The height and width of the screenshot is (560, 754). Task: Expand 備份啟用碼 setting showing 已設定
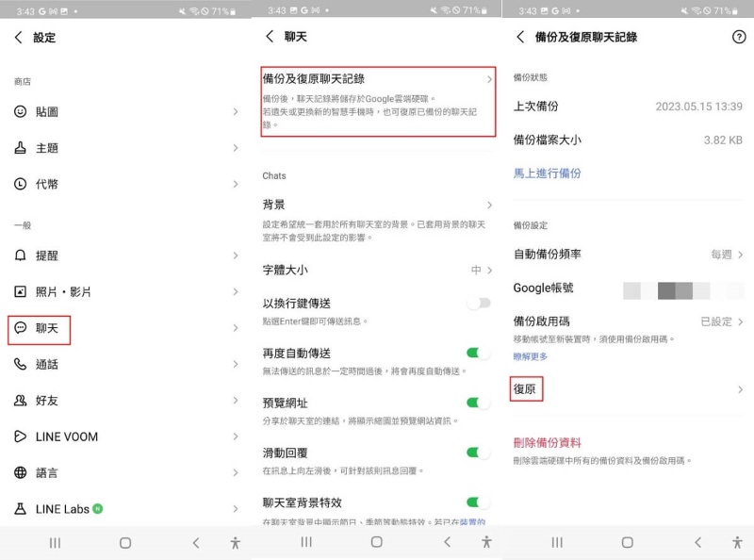click(722, 321)
